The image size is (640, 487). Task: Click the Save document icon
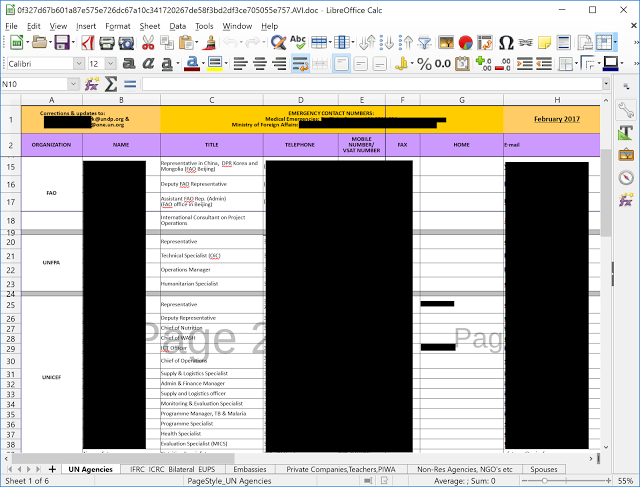(x=63, y=43)
